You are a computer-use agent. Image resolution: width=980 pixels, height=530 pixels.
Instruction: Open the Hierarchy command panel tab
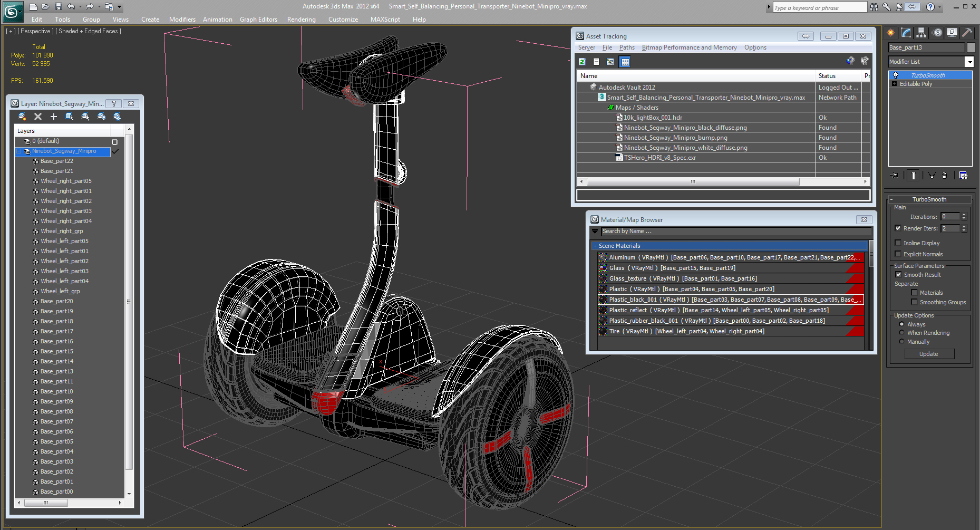921,33
